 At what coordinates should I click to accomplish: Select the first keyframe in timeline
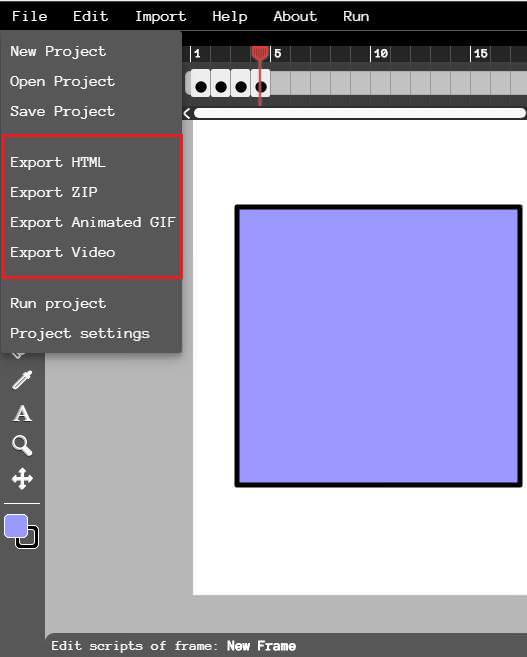pos(201,84)
